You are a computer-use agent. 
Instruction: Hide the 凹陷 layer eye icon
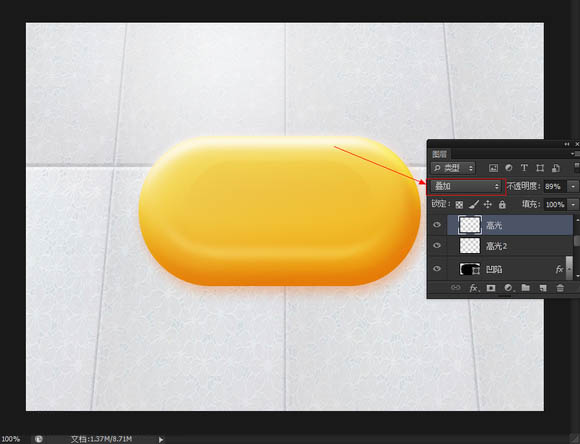point(437,269)
